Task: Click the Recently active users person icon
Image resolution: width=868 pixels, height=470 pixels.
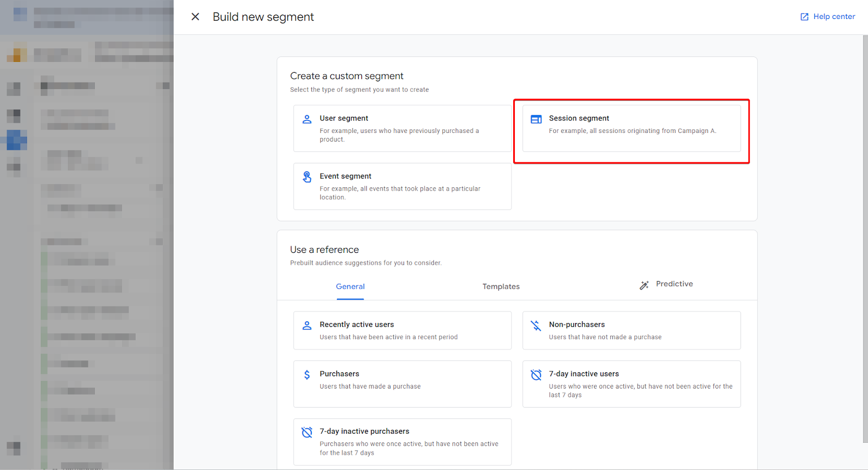Action: pos(307,325)
